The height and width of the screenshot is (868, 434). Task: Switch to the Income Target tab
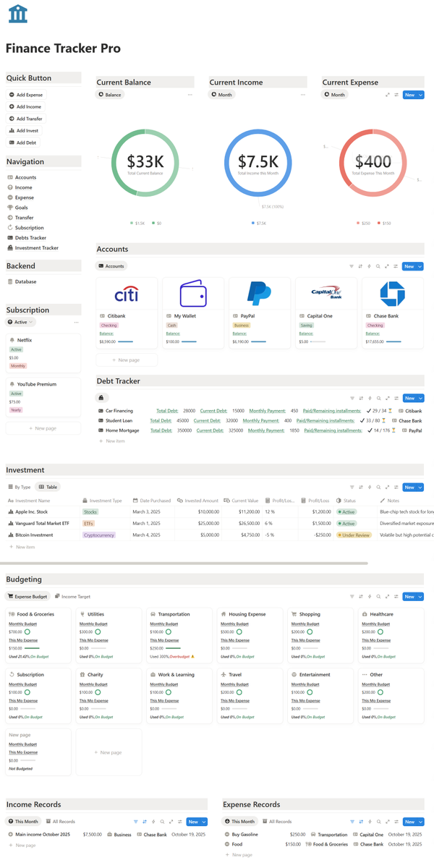72,597
